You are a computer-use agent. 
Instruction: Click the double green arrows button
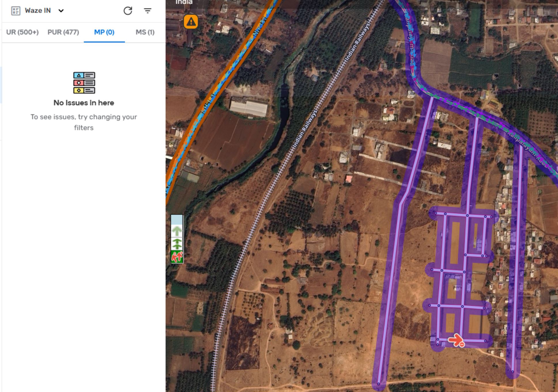[x=177, y=244]
